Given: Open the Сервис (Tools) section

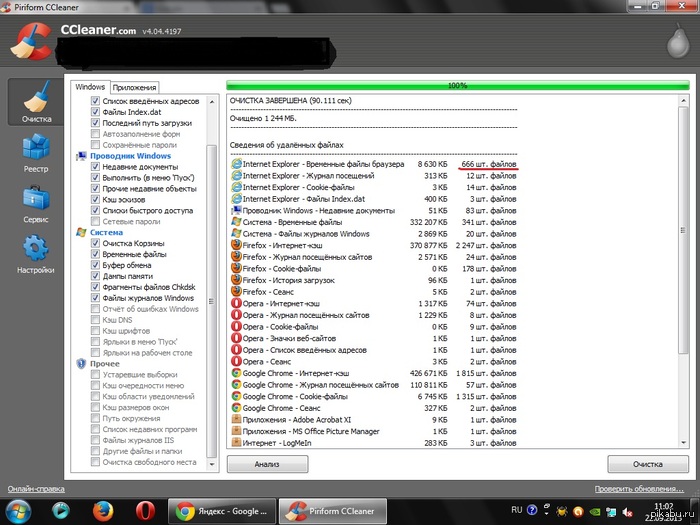Looking at the screenshot, I should point(36,204).
